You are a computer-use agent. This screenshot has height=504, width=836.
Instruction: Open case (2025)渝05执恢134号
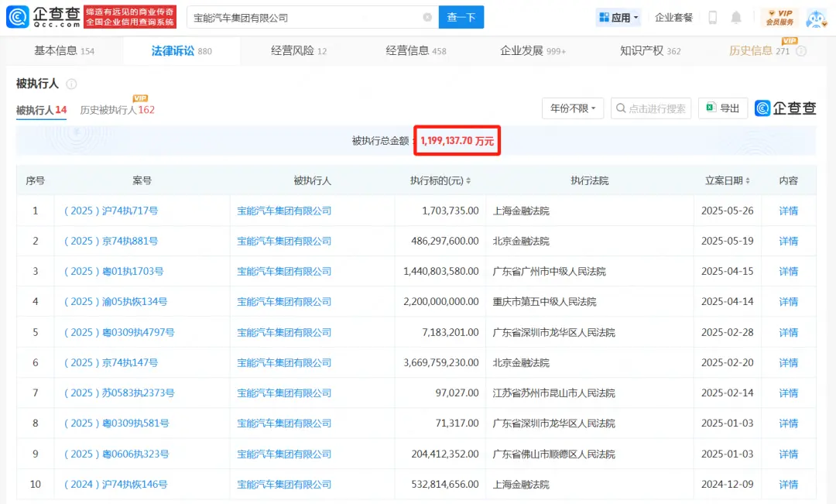115,302
